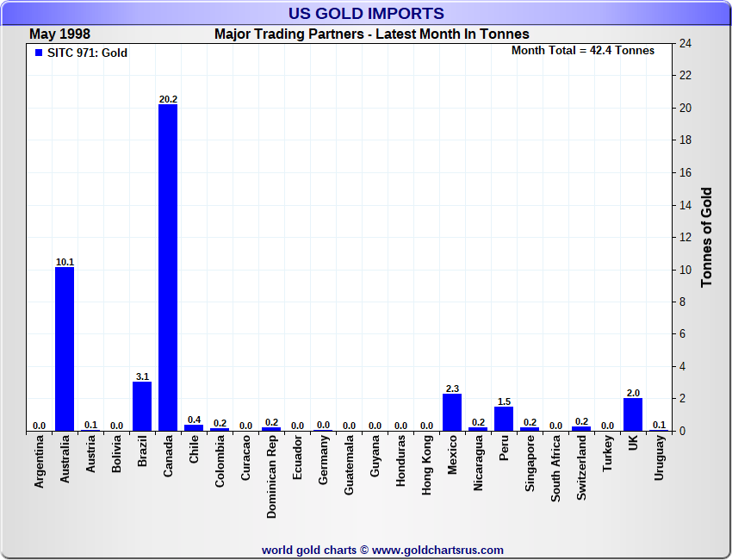Select the Mexico bar showing 2.3 tonnes
The height and width of the screenshot is (560, 732).
452,413
